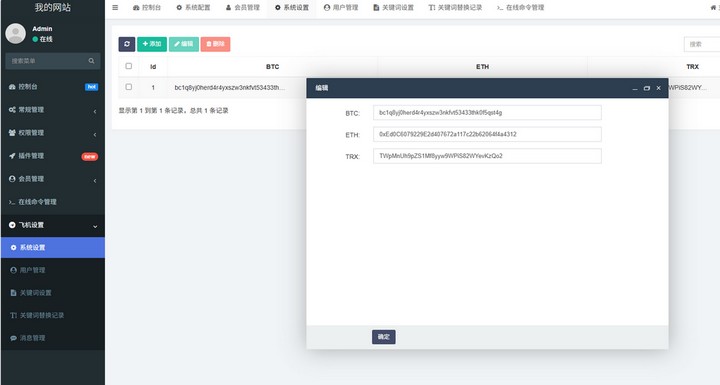Screen dimensions: 720x385
Task: Click the TRX address input field
Action: tap(487, 156)
